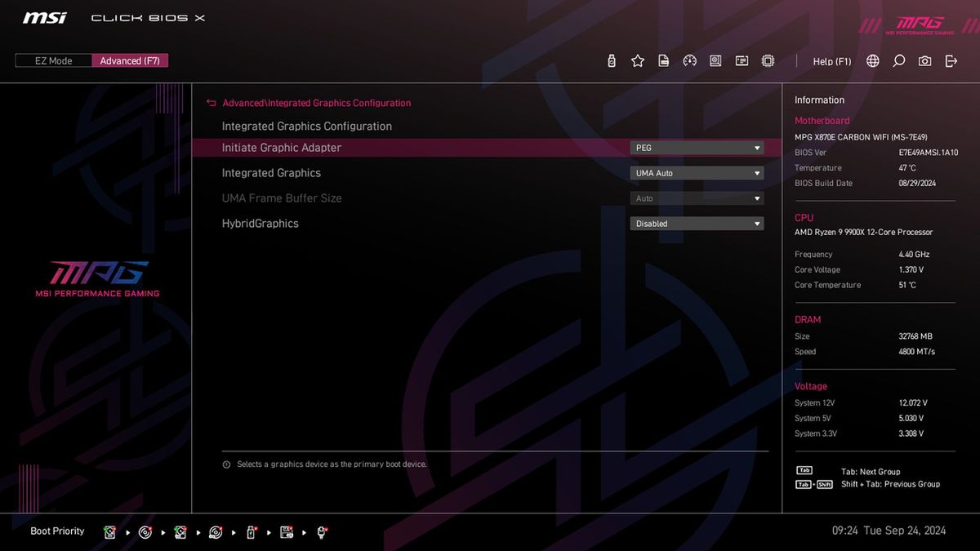The width and height of the screenshot is (980, 551).
Task: Open the language globe icon
Action: point(873,61)
